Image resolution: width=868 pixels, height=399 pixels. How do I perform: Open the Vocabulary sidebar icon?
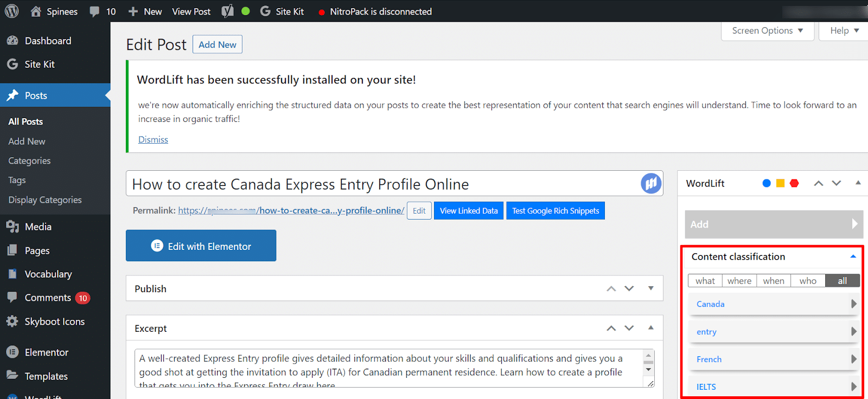click(x=12, y=274)
